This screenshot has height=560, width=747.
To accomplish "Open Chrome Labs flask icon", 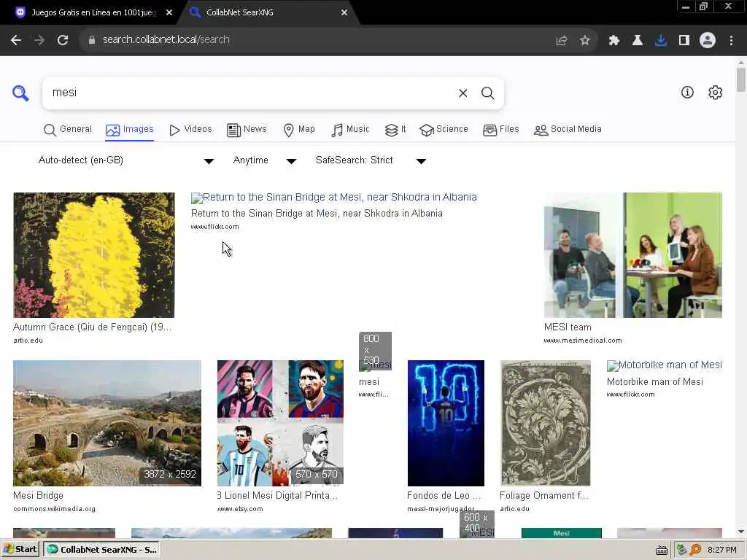I will click(x=637, y=41).
